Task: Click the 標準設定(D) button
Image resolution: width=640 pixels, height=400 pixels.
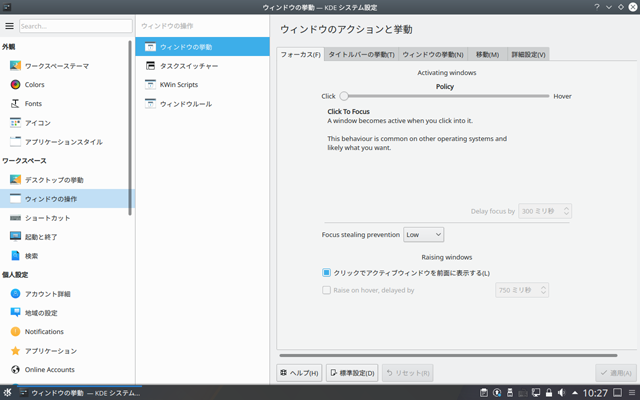Action: [x=352, y=373]
